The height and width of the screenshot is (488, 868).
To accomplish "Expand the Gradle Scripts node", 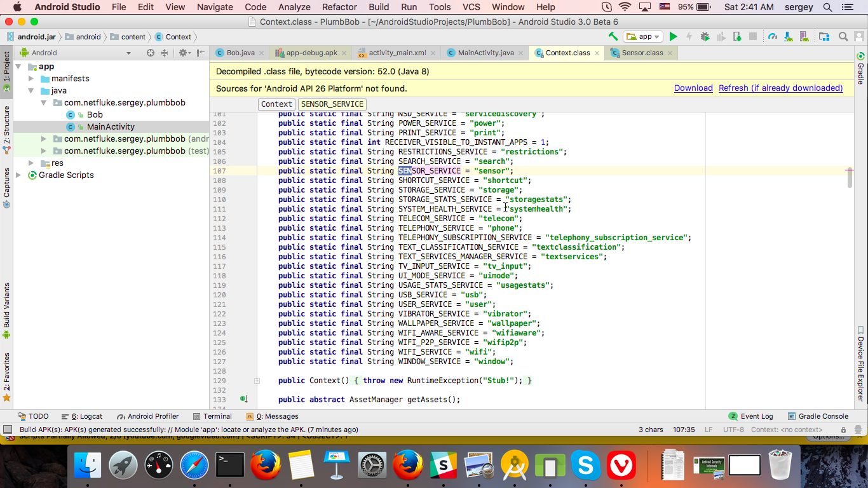I will point(18,175).
